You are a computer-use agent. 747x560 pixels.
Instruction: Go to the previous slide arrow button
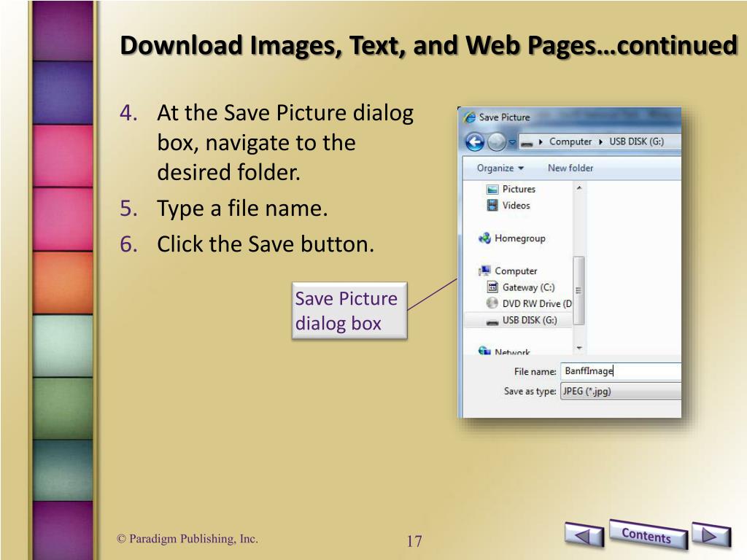coord(584,534)
